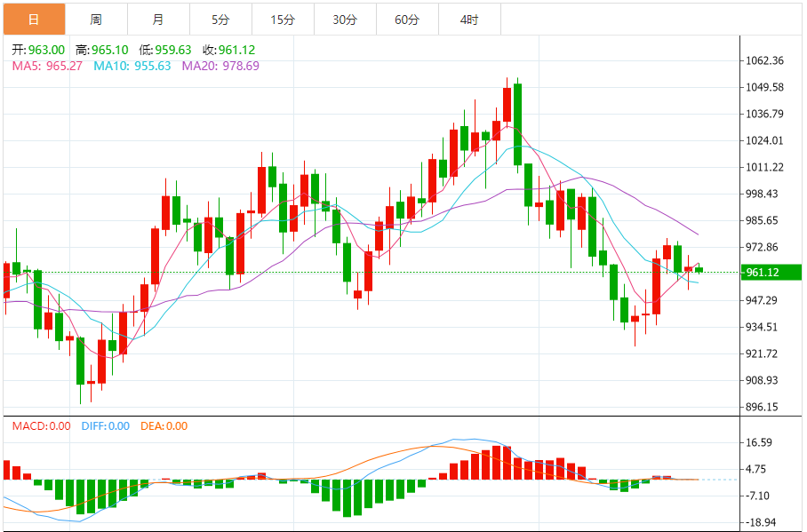The width and height of the screenshot is (807, 532).
Task: Click the 998.43 price axis label
Action: point(763,194)
